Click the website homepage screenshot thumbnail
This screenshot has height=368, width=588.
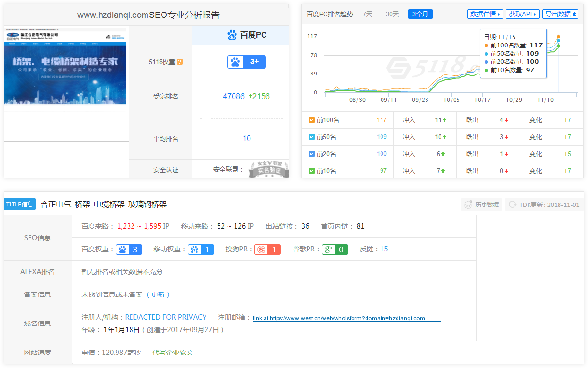[65, 68]
